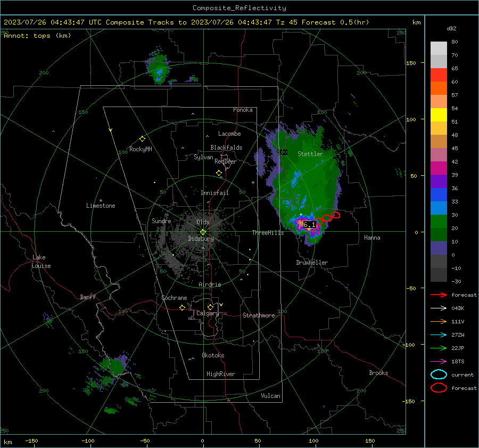The height and width of the screenshot is (448, 479).
Task: Click the yellow diamond marker at RockyMH
Action: click(x=142, y=139)
